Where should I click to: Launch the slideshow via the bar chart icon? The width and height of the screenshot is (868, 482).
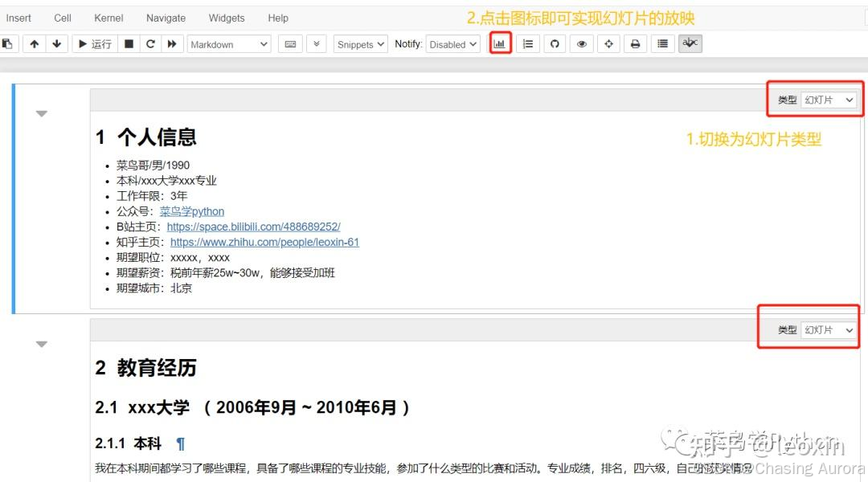click(x=500, y=44)
